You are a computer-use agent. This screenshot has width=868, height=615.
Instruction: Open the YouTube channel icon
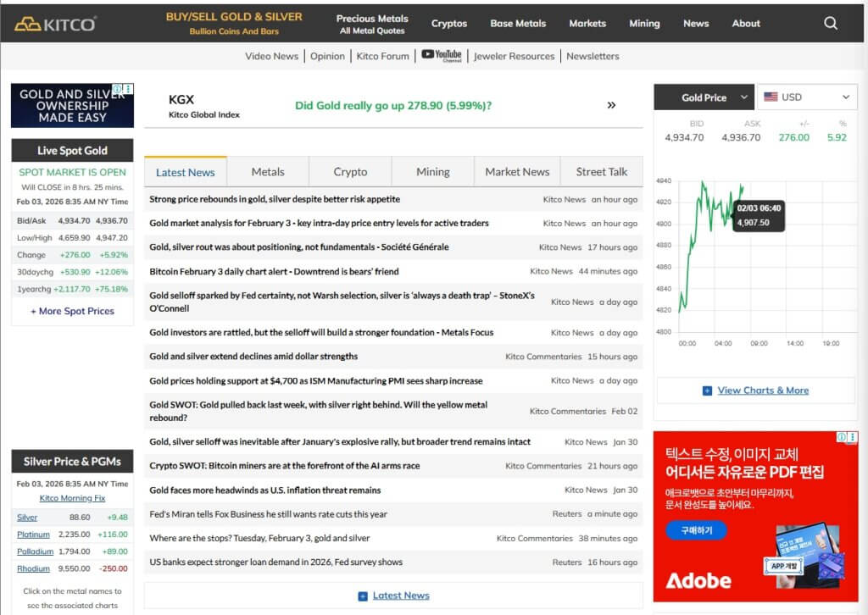[x=442, y=56]
